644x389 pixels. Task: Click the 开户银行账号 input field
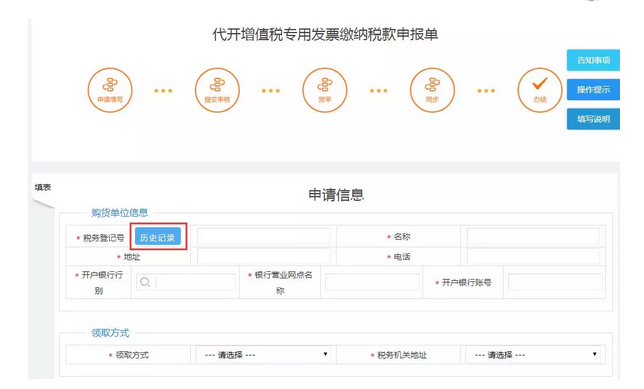click(x=555, y=282)
